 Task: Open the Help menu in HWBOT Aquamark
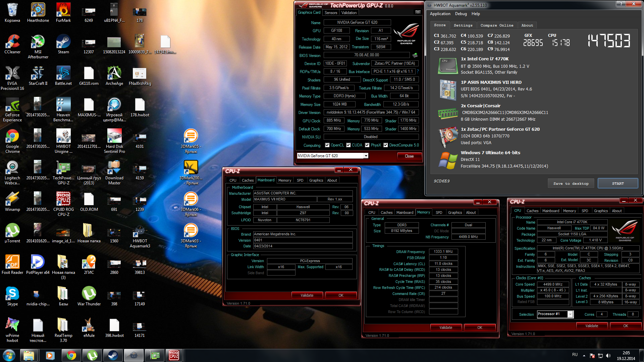pyautogui.click(x=476, y=14)
